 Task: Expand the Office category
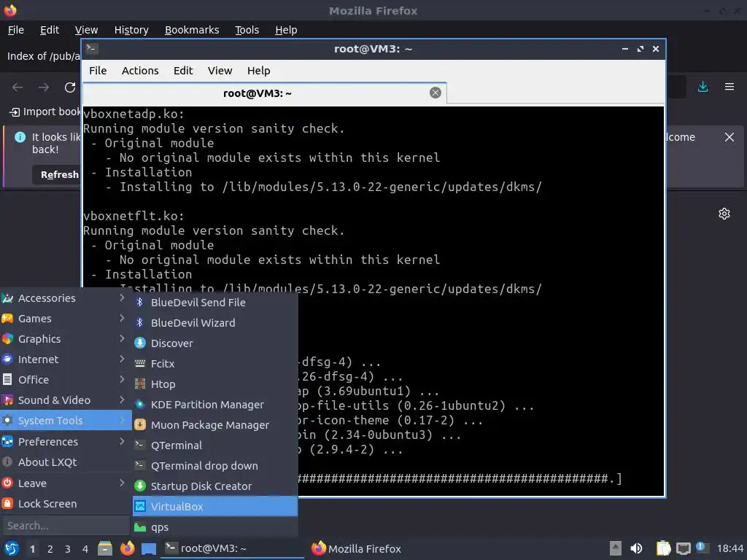tap(66, 379)
